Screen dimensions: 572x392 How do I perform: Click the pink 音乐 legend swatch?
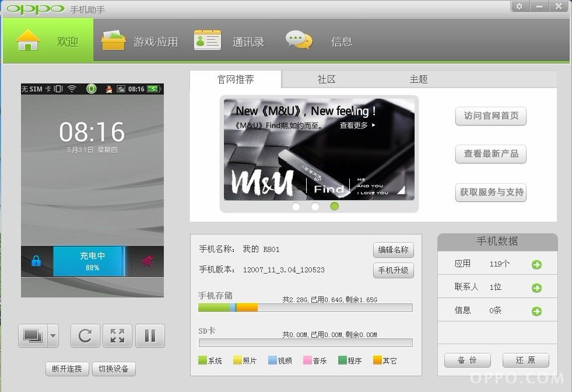click(307, 360)
